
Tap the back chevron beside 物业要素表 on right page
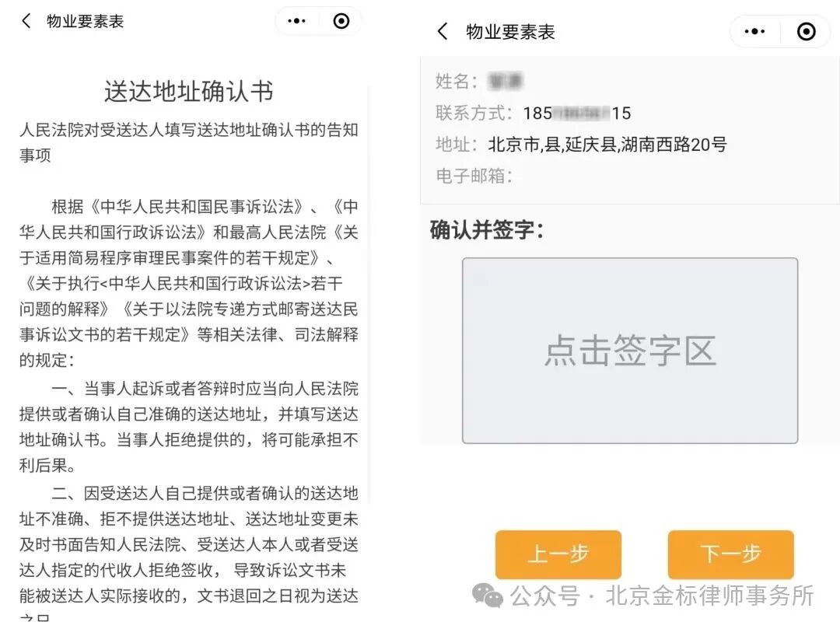tap(442, 31)
